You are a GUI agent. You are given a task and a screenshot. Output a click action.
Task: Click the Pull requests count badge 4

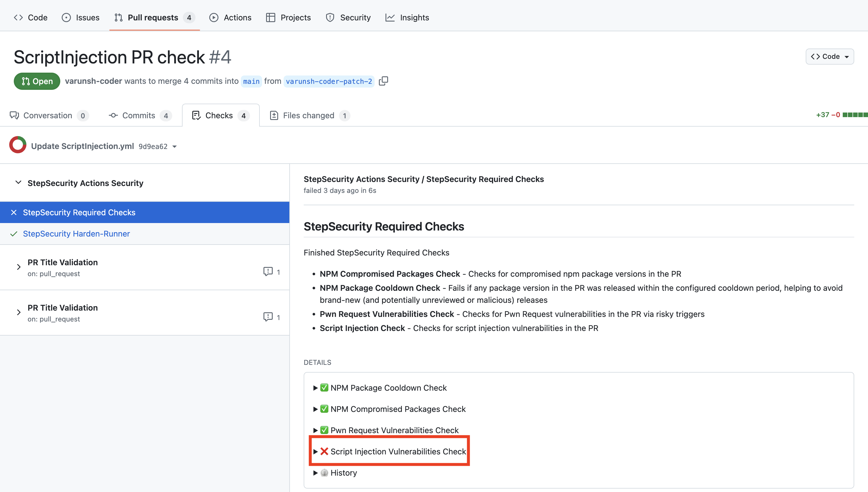point(189,18)
